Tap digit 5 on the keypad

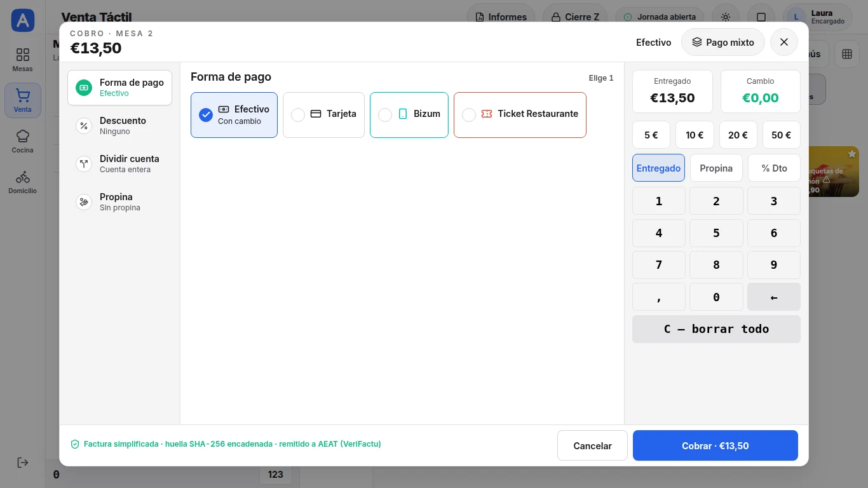pyautogui.click(x=716, y=233)
